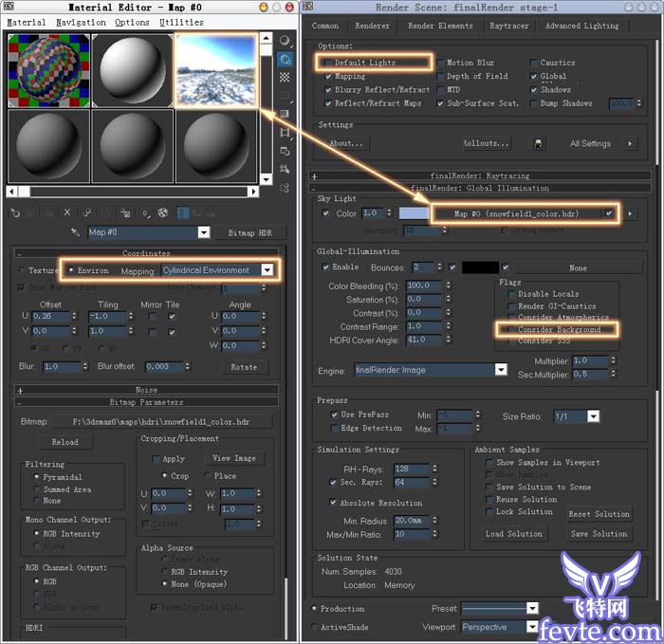664x644 pixels.
Task: Open the Utilities menu
Action: point(180,22)
